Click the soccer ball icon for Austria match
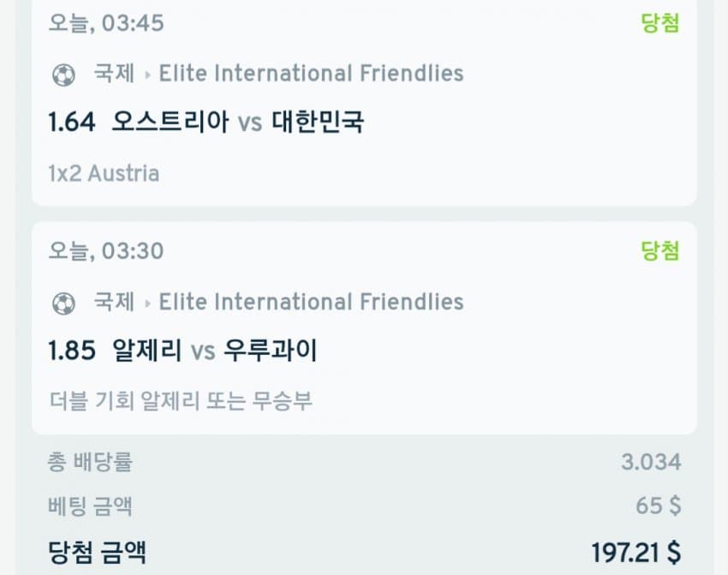Image resolution: width=728 pixels, height=575 pixels. pyautogui.click(x=63, y=75)
